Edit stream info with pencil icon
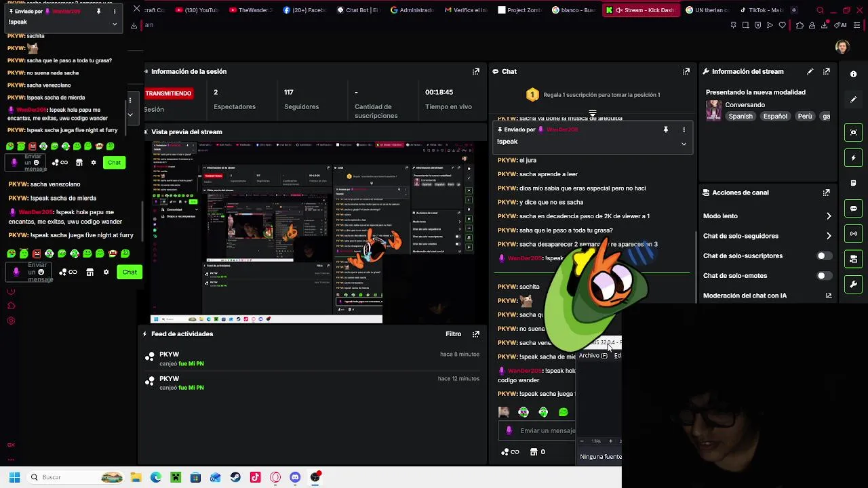The image size is (868, 488). (x=810, y=71)
